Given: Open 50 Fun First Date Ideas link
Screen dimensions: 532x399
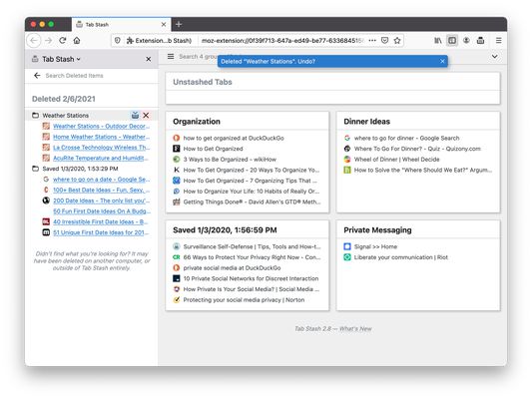Looking at the screenshot, I should pos(102,211).
